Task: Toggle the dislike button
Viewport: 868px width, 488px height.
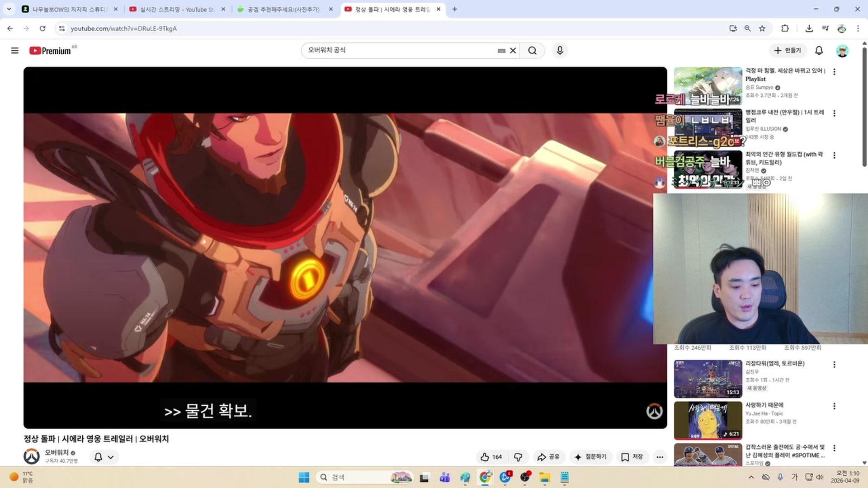Action: 518,457
